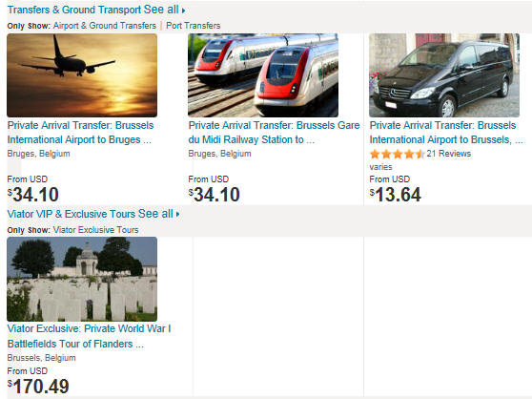The image size is (532, 399).
Task: Open the airplane sunset thumbnail
Action: tap(82, 75)
